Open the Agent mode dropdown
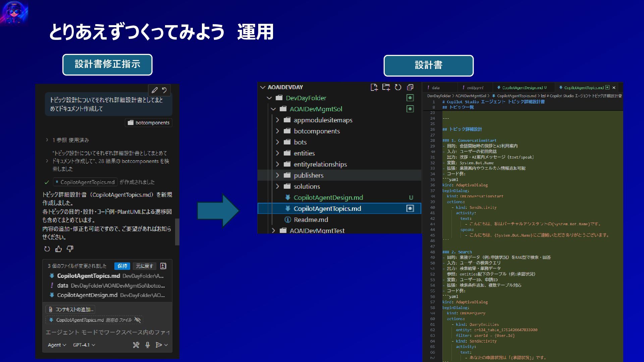The image size is (644, 362). coord(57,345)
